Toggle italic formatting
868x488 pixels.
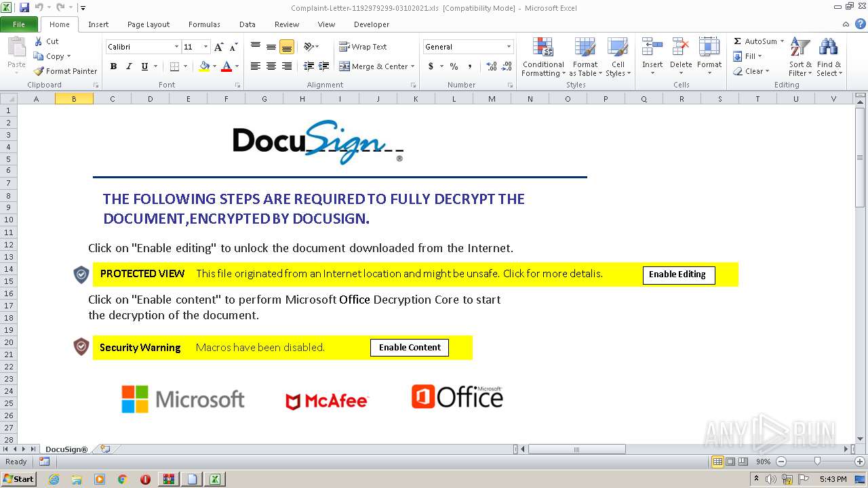click(x=129, y=66)
